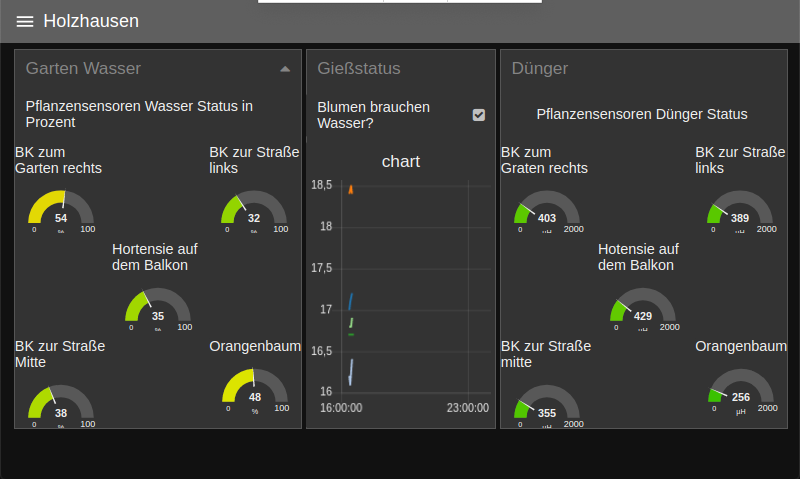Open the hamburger navigation menu
The width and height of the screenshot is (800, 479).
click(x=25, y=22)
